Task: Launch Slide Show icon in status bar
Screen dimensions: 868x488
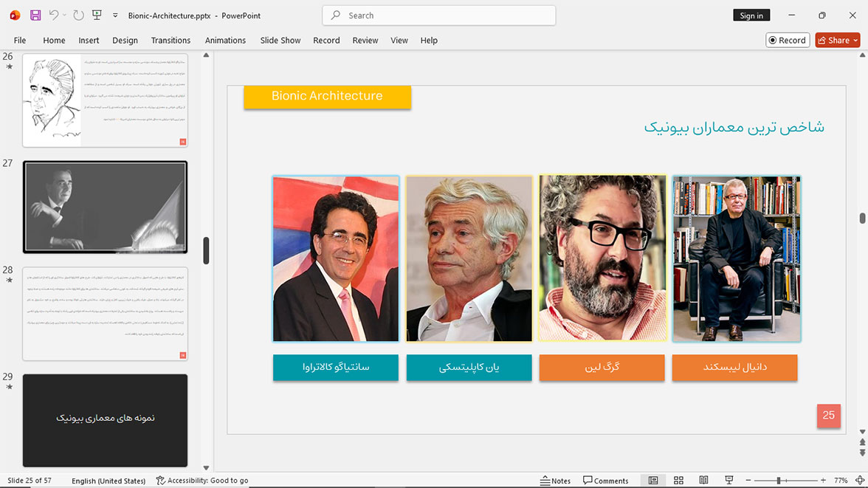Action: 728,480
